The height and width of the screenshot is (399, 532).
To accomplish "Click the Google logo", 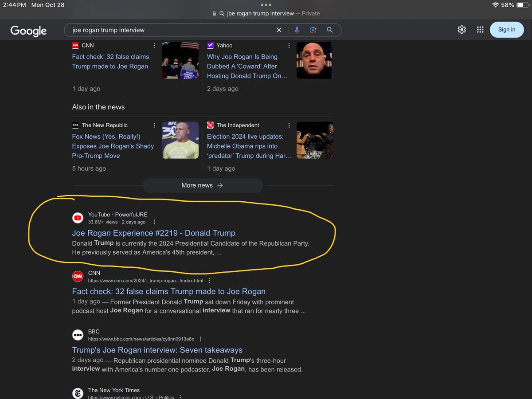I will pyautogui.click(x=28, y=31).
